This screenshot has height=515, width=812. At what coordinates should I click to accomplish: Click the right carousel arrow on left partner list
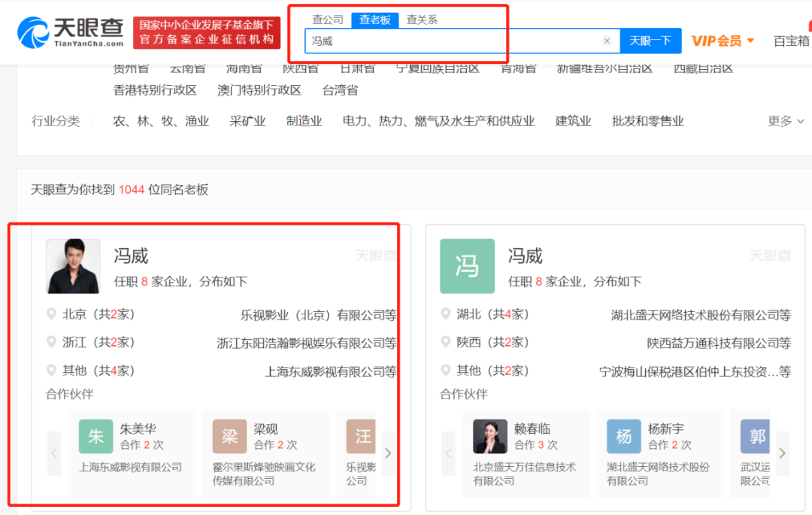[388, 453]
